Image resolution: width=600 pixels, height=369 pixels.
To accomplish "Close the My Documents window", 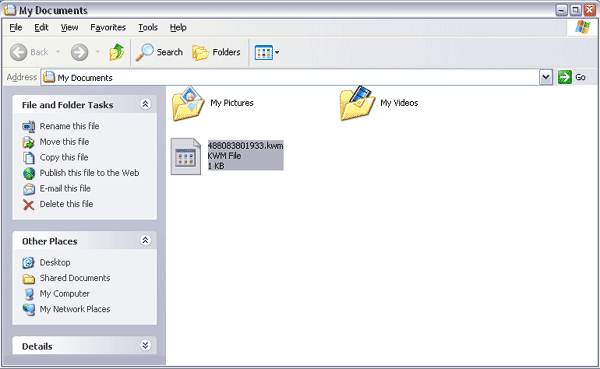I will coord(590,10).
